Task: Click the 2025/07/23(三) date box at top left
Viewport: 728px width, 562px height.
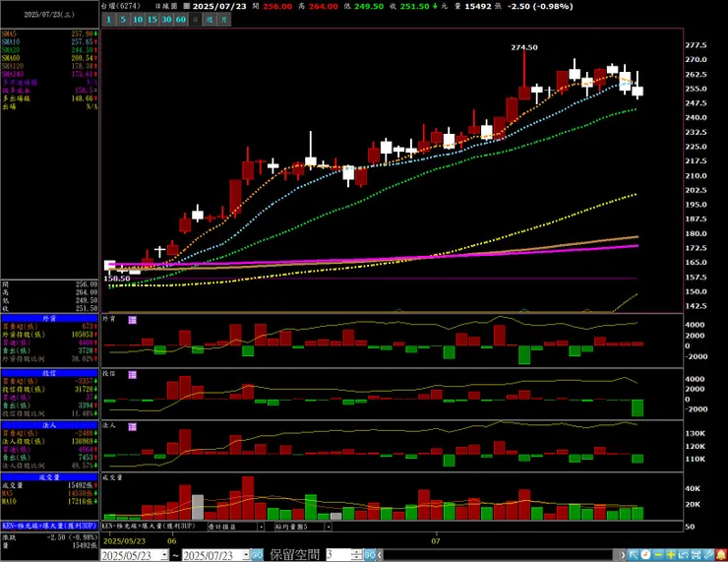Action: [49, 15]
